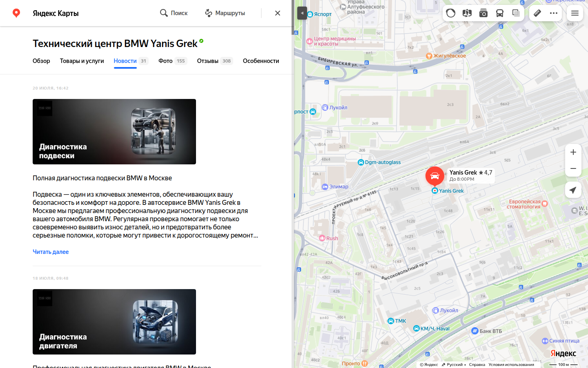Viewport: 588px width, 368px height.
Task: Go to the Отзывы tab
Action: click(215, 61)
